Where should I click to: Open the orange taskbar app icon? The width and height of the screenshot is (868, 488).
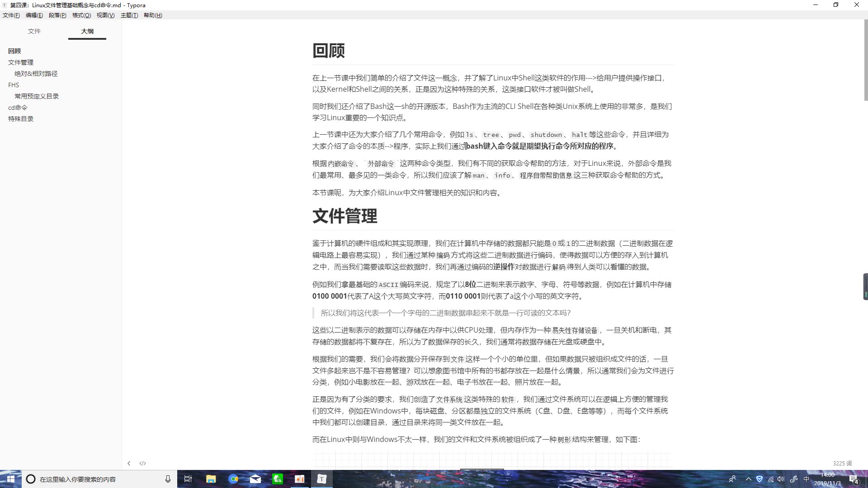pos(299,479)
